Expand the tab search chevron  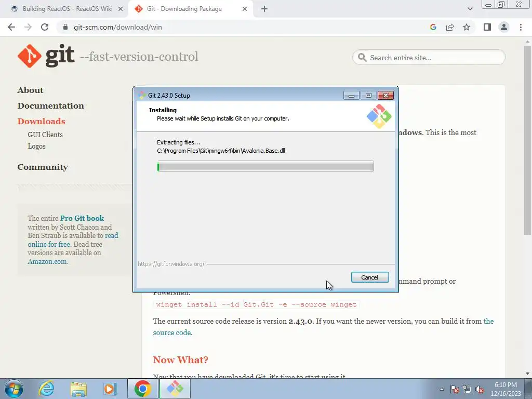(470, 9)
